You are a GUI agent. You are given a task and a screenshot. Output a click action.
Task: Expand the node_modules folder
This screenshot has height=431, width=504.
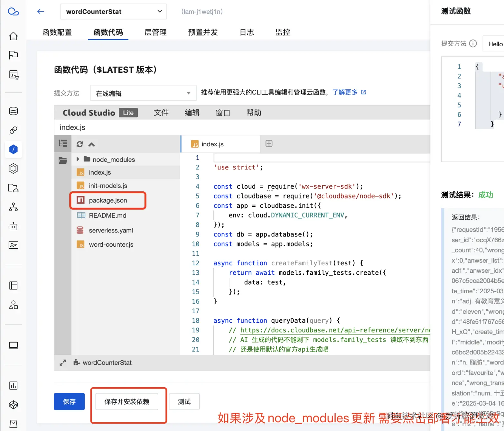click(77, 159)
